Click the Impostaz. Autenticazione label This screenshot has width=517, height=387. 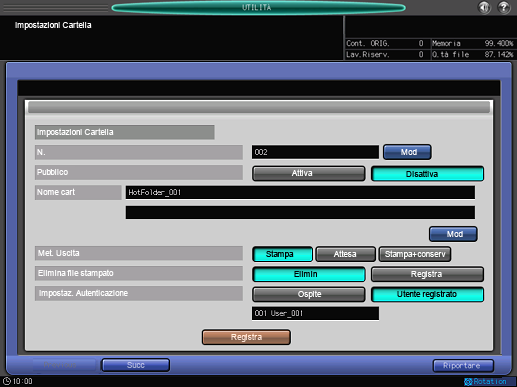tap(139, 293)
